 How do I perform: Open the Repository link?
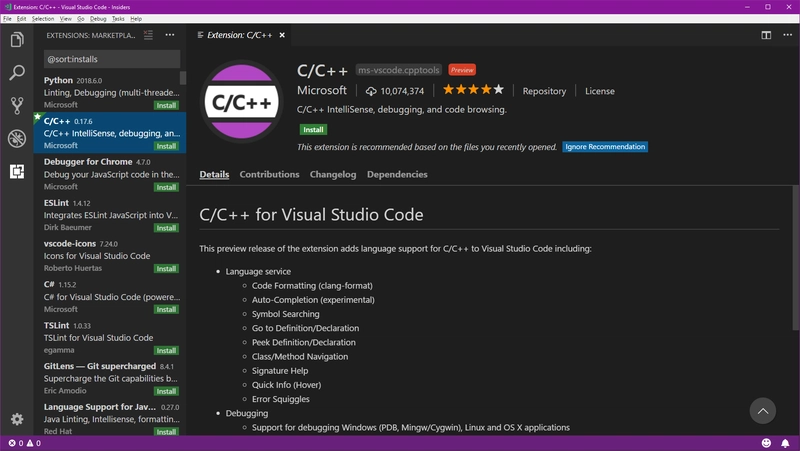[x=544, y=91]
